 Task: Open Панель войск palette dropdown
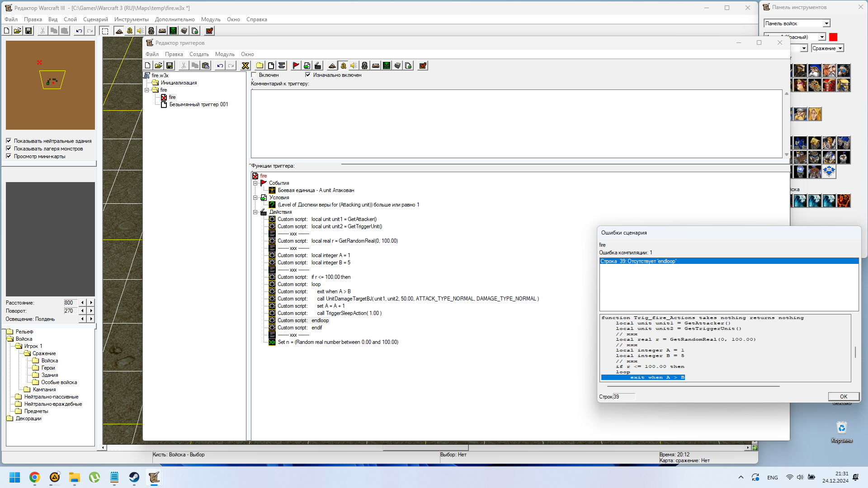pyautogui.click(x=826, y=23)
